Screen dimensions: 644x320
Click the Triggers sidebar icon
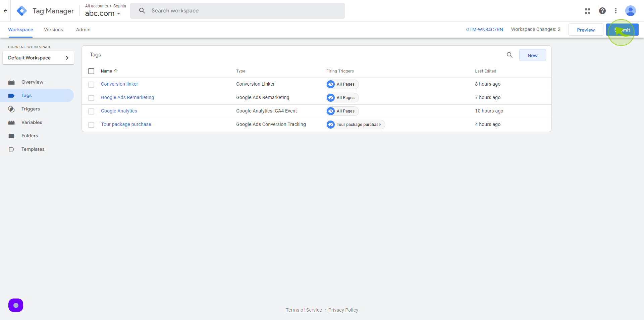click(11, 109)
